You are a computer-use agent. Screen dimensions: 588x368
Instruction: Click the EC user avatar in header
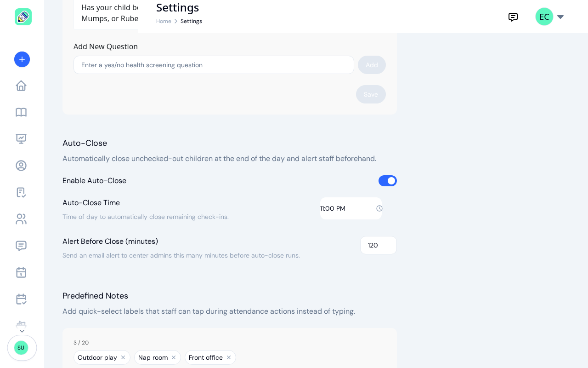[544, 17]
